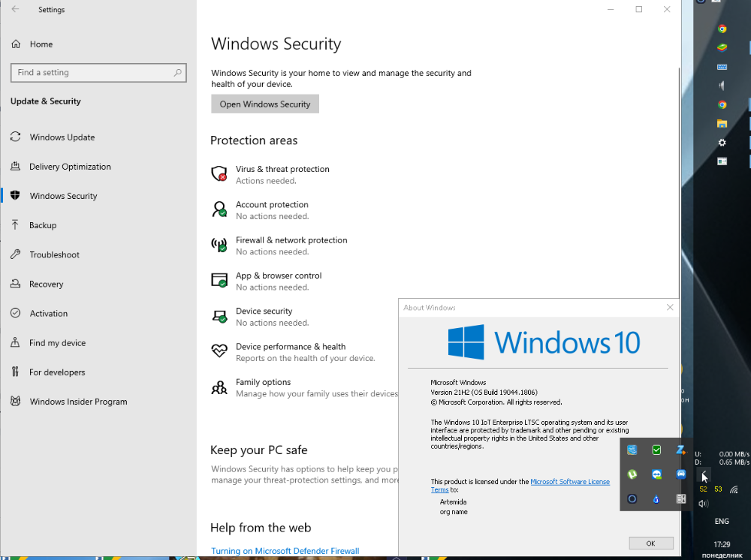Open blue flame info tray icon

pos(656,498)
